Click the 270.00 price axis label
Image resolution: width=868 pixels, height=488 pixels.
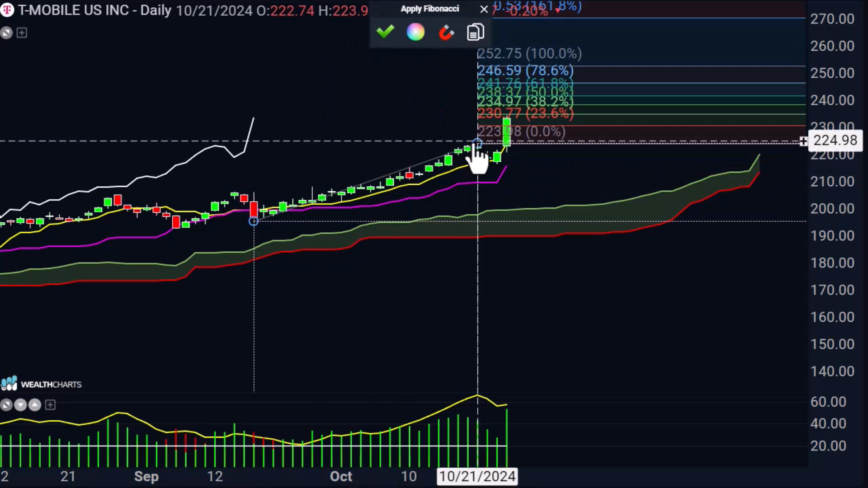pos(832,19)
